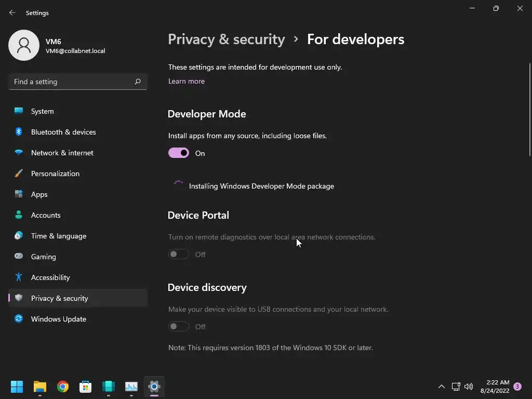Open Windows Update via sync icon
This screenshot has width=532, height=399.
19,319
